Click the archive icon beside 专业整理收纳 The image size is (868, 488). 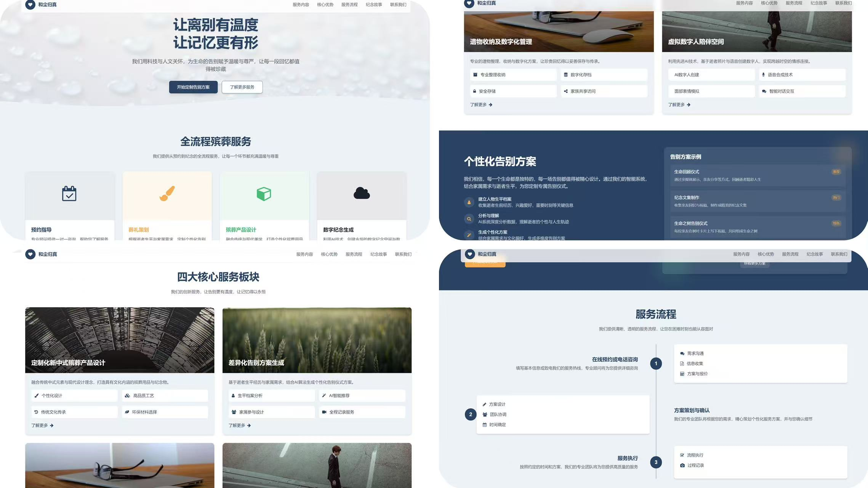pos(475,75)
